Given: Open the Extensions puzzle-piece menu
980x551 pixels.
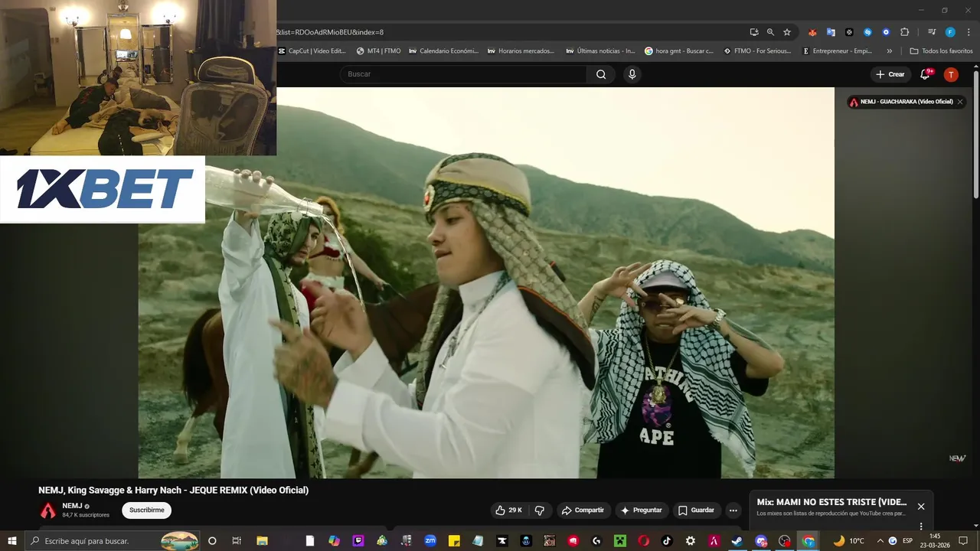Looking at the screenshot, I should pos(904,32).
